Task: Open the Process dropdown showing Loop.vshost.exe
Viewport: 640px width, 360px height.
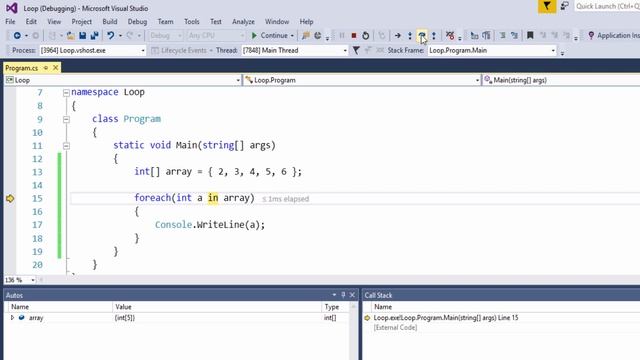Action: pos(92,50)
